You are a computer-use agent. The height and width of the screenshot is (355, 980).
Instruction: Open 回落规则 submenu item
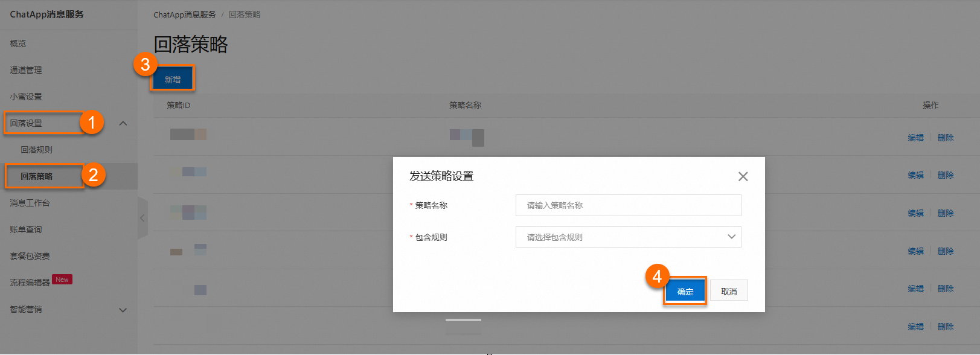(36, 150)
